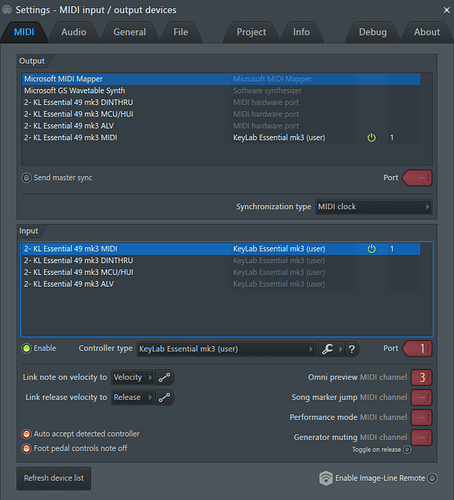Viewport: 454px width, 500px height.
Task: Select output KL Essential 49 mk3 MCU/HUI
Action: [221, 114]
